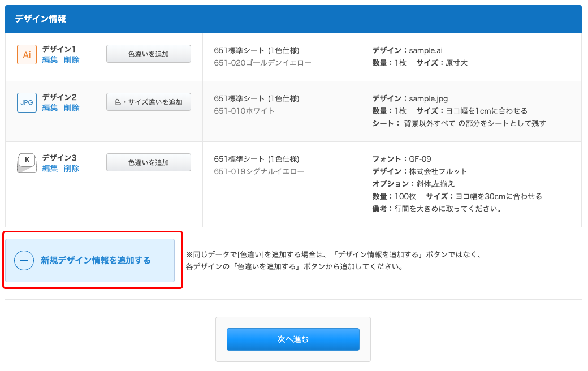588x371 pixels.
Task: Open 編集 for デザイン2
Action: (49, 107)
